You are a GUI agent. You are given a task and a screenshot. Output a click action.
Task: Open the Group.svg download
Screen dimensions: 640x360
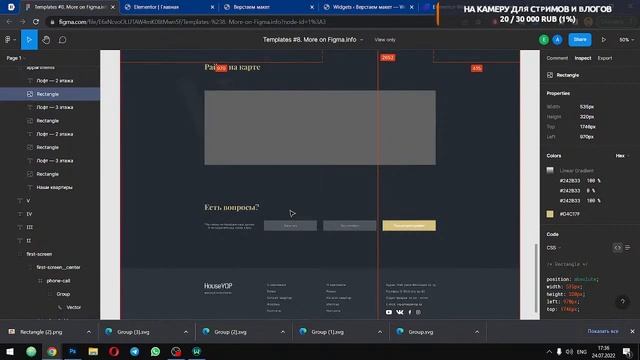420,332
